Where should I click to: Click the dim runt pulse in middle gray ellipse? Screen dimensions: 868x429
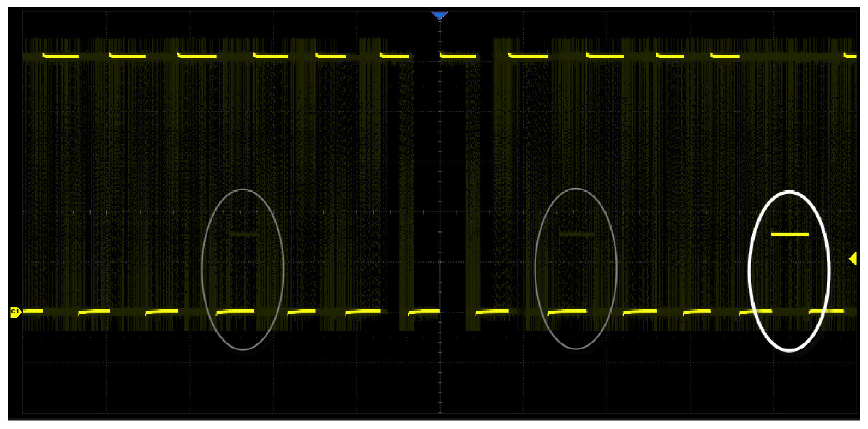coord(577,234)
